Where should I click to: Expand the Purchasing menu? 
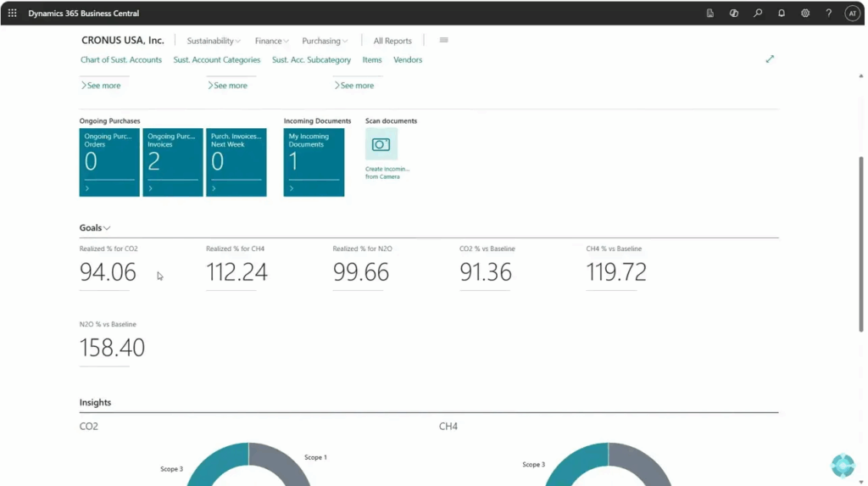[325, 41]
